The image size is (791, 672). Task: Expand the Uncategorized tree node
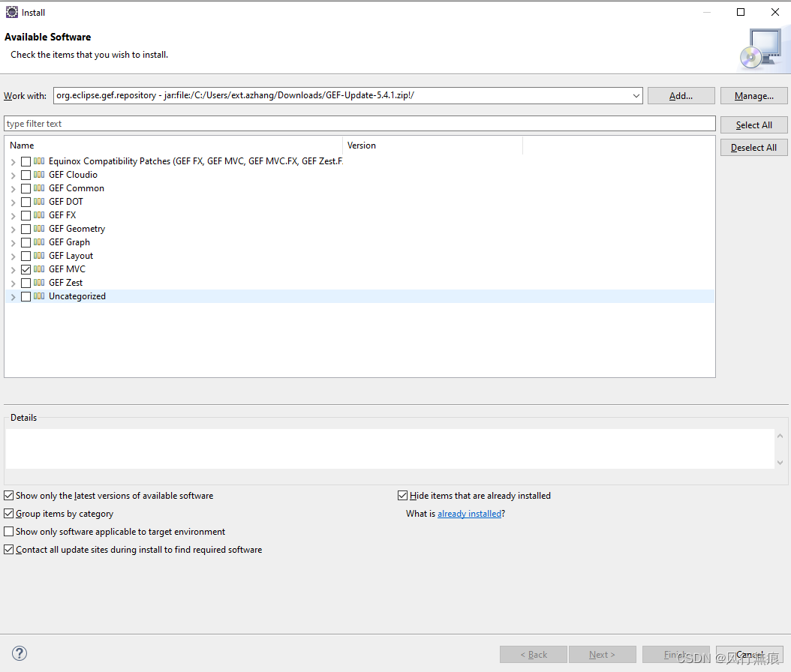[13, 298]
